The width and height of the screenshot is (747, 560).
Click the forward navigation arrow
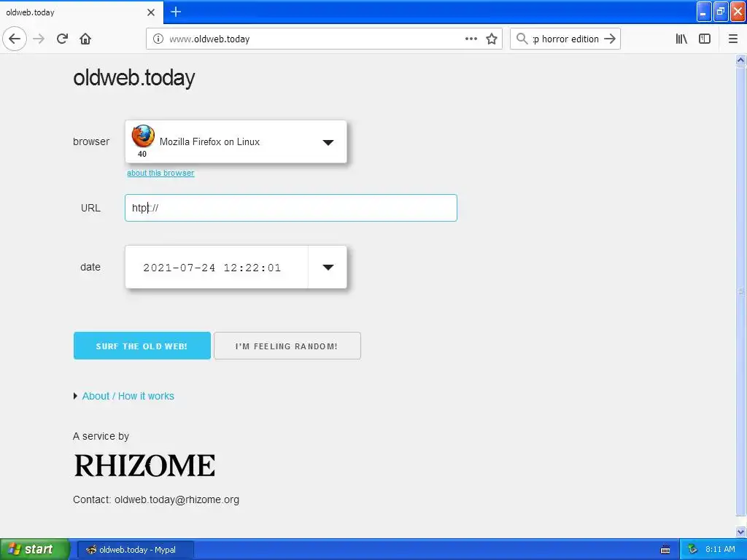tap(39, 39)
